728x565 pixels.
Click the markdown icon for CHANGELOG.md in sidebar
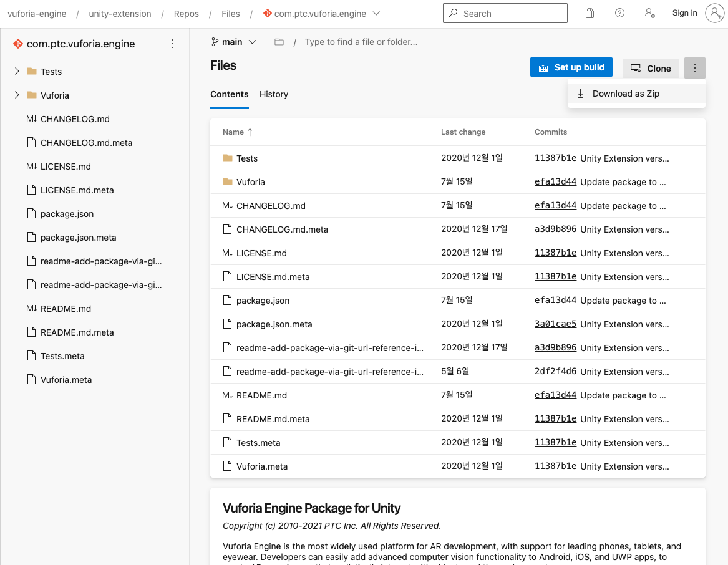32,119
